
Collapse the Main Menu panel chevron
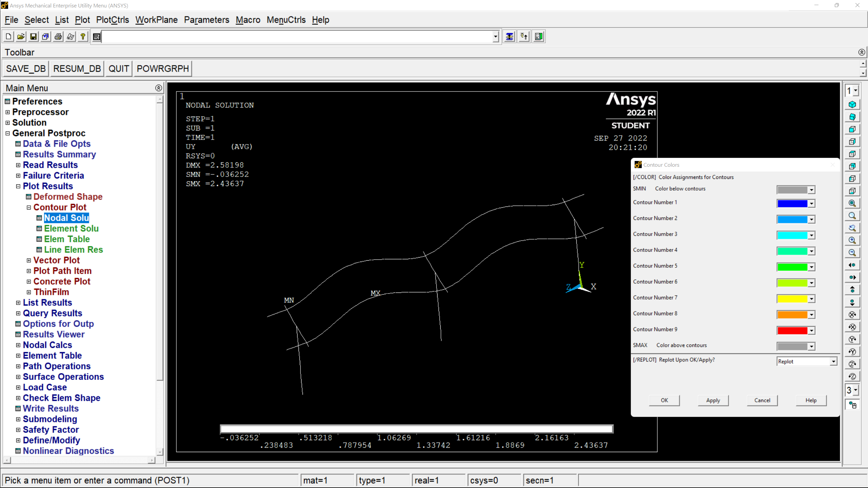tap(158, 88)
